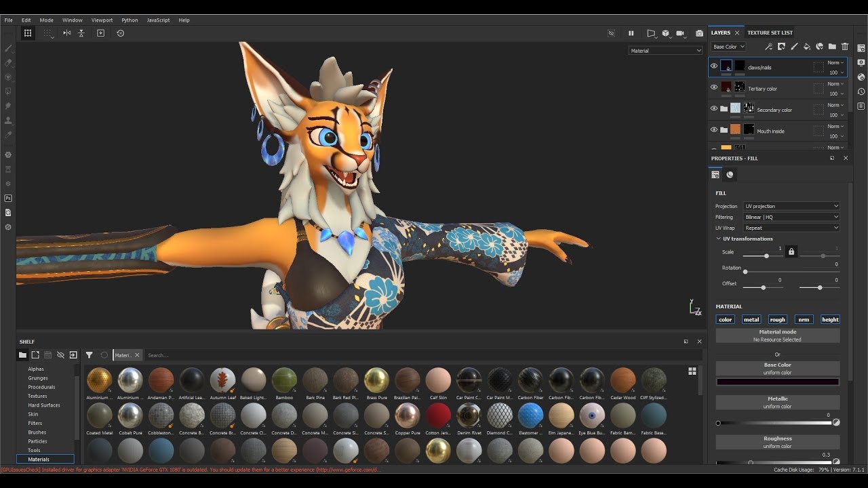The image size is (868, 488).
Task: Hide the Tertiary color layer
Action: pyautogui.click(x=714, y=87)
